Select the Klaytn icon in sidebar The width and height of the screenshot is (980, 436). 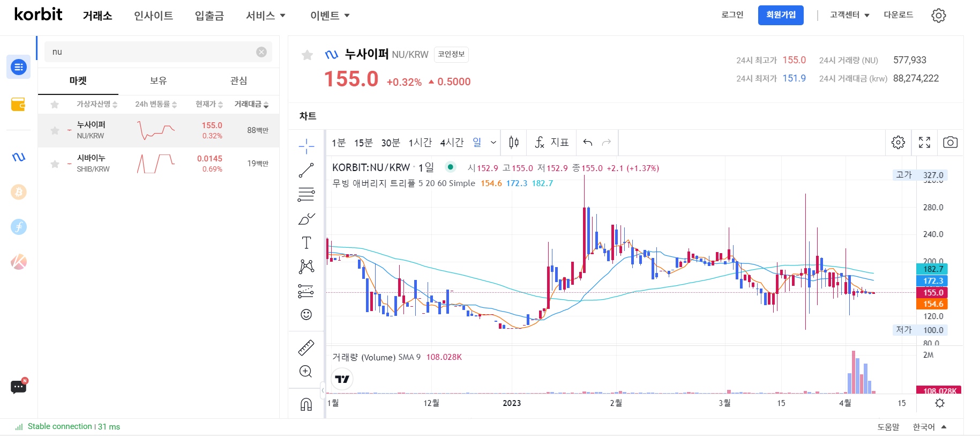[x=19, y=262]
